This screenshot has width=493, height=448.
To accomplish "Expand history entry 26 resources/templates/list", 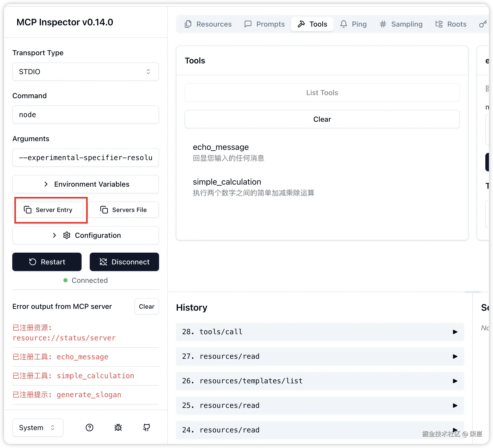I will click(x=320, y=381).
